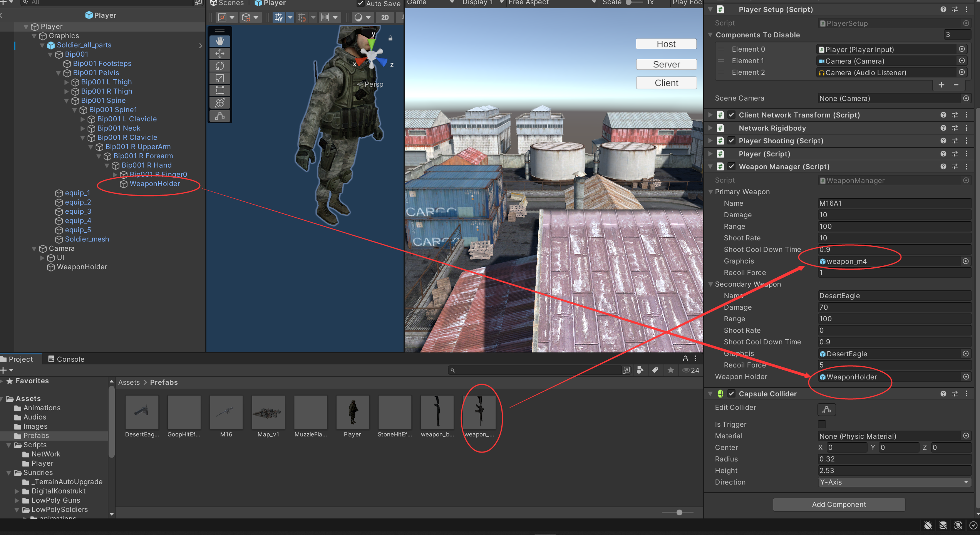
Task: Pick object for weapon_m4 Graphics field
Action: pyautogui.click(x=966, y=261)
